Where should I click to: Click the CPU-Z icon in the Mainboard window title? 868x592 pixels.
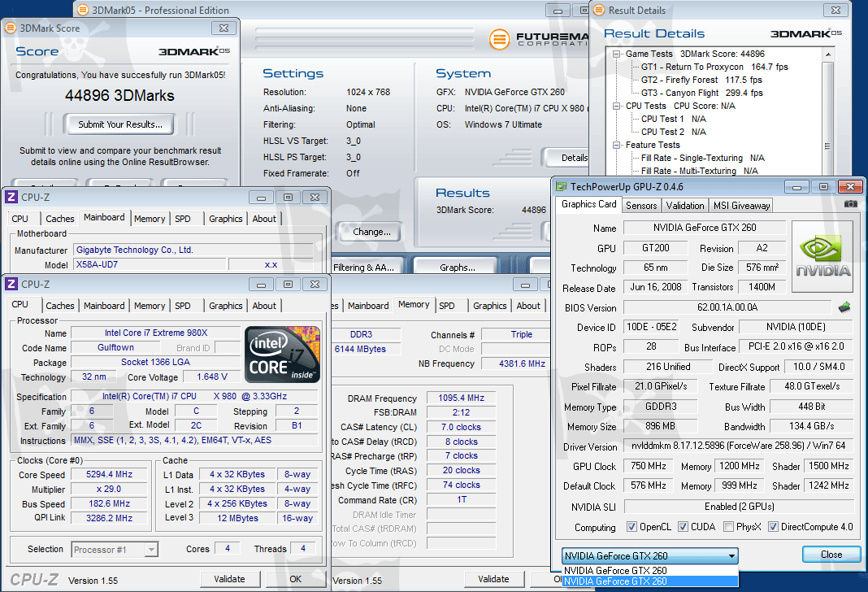(11, 197)
